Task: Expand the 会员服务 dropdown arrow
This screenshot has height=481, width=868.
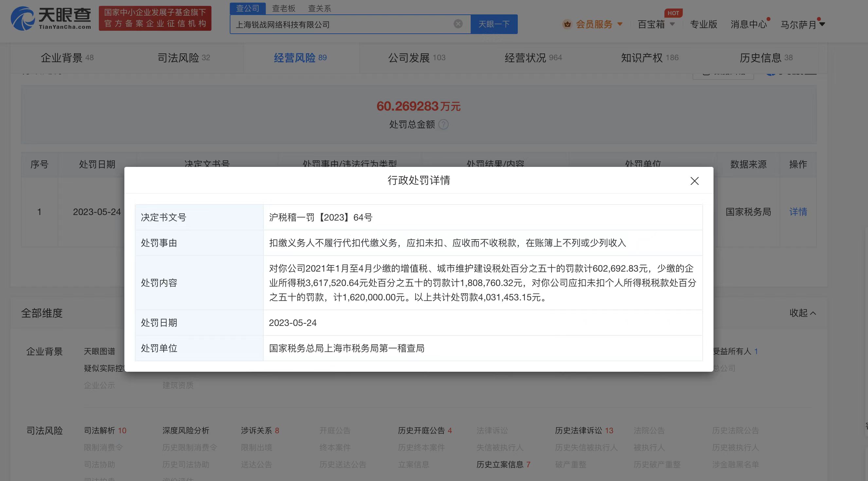Action: pos(620,24)
